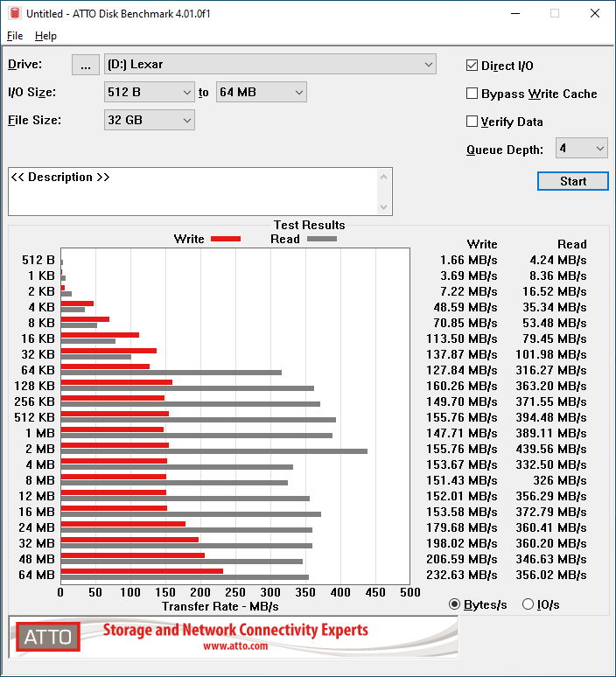Click the 48.59 MB/s write value
616x677 pixels.
pyautogui.click(x=465, y=307)
